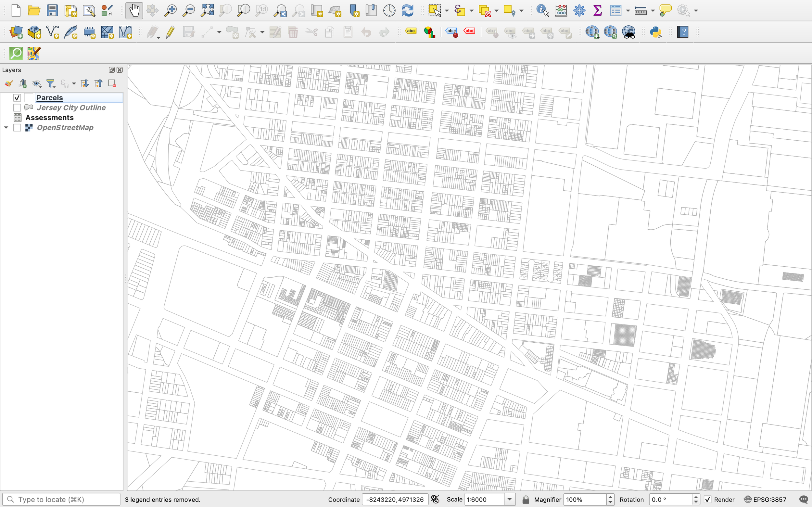812x507 pixels.
Task: Open the field calculator icon
Action: coord(561,10)
